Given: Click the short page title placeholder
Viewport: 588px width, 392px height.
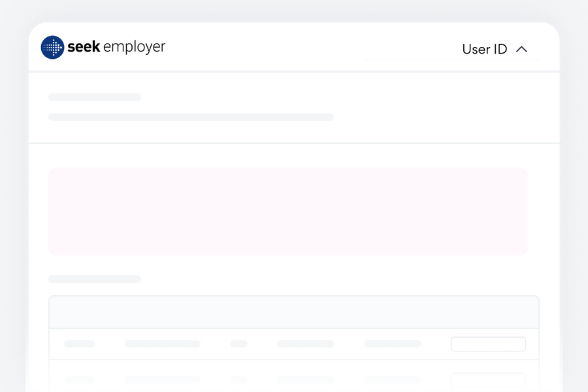Looking at the screenshot, I should 95,97.
